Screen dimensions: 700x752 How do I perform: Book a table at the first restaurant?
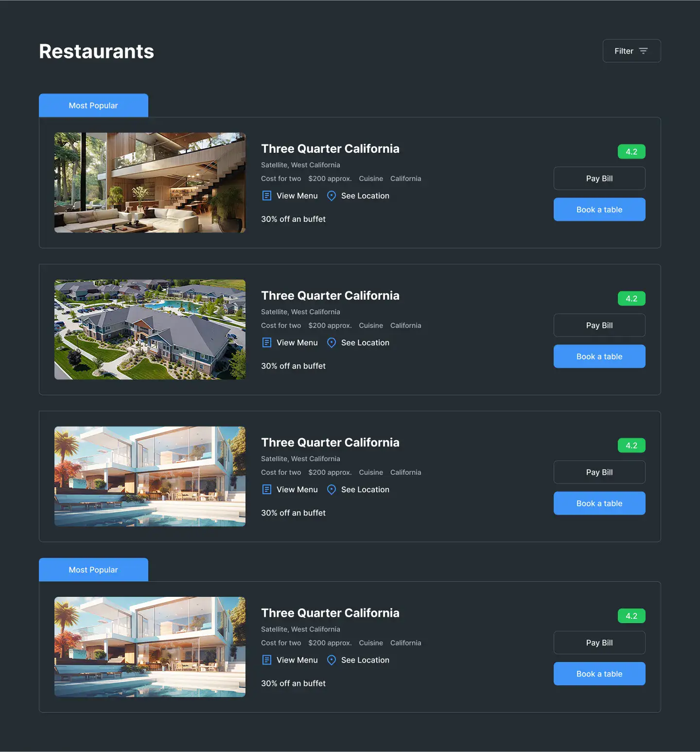click(599, 210)
